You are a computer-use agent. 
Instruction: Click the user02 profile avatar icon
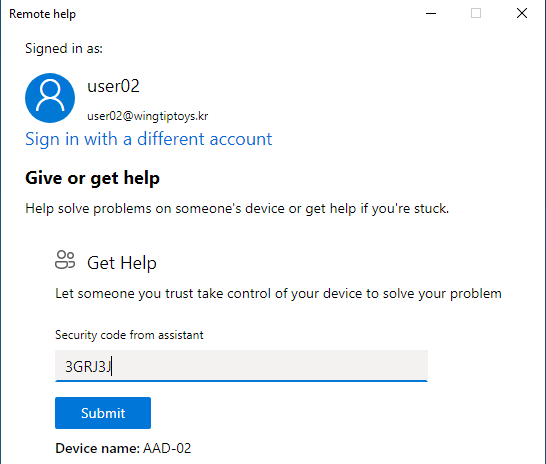(x=50, y=98)
